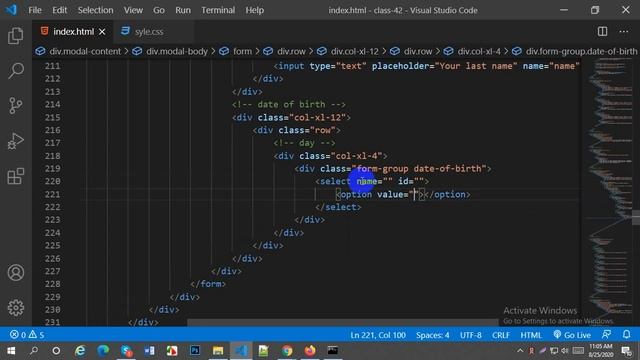Split the editor to the right
The height and width of the screenshot is (360, 640).
pyautogui.click(x=602, y=31)
